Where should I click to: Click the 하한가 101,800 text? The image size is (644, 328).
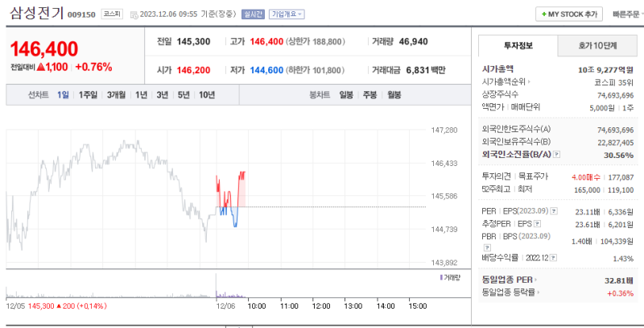(x=316, y=70)
